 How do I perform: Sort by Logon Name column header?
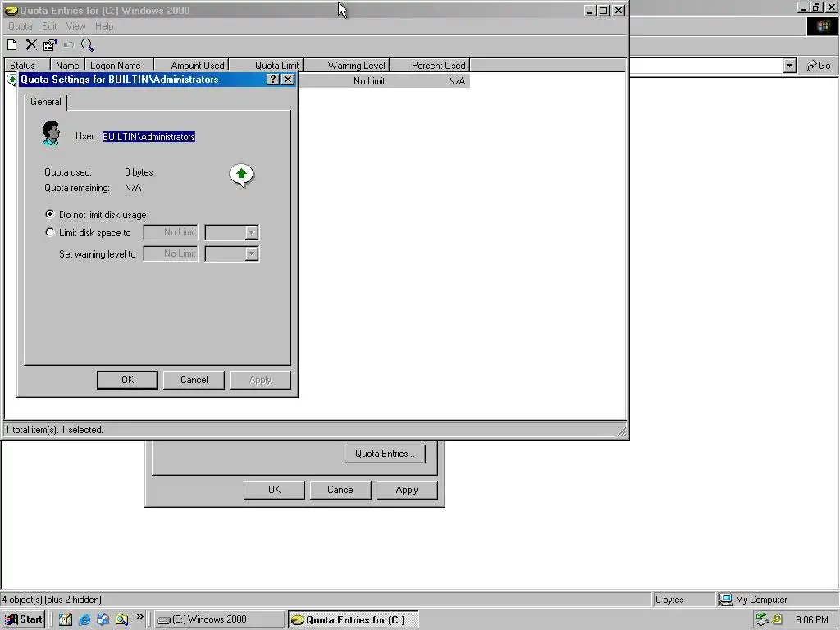click(120, 66)
